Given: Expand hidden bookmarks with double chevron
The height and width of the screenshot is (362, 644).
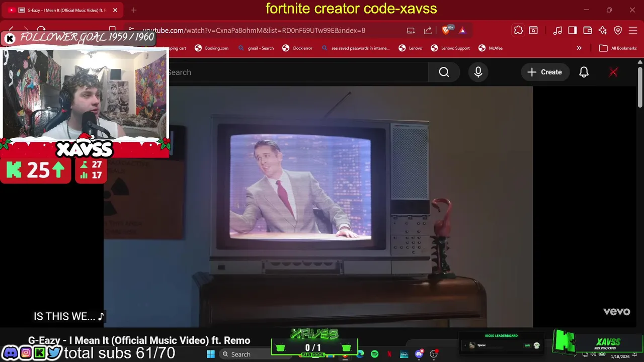Looking at the screenshot, I should coord(579,48).
